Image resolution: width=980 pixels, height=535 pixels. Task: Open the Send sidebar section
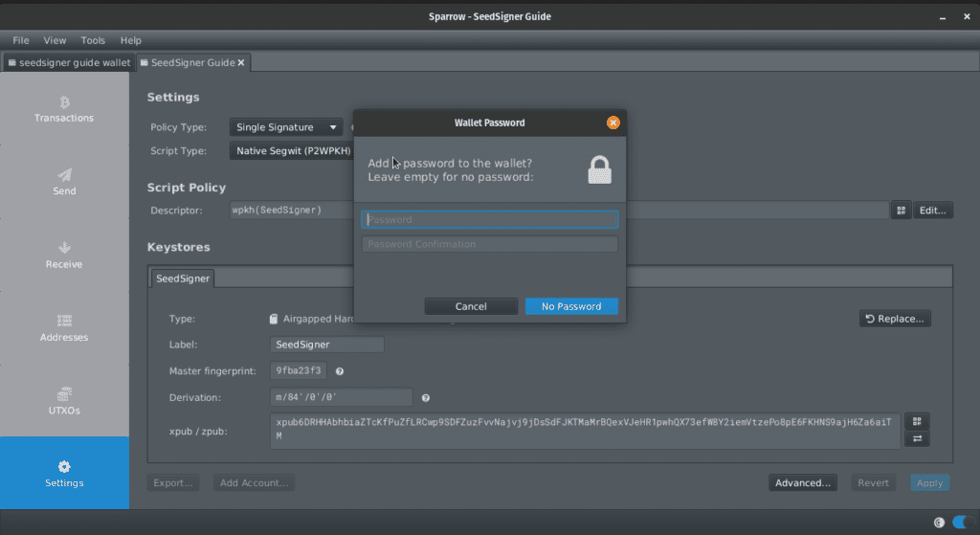(64, 182)
